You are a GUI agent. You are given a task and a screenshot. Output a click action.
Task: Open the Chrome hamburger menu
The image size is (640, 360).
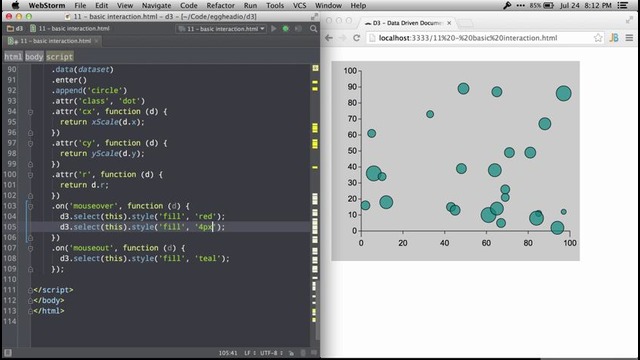pyautogui.click(x=629, y=38)
